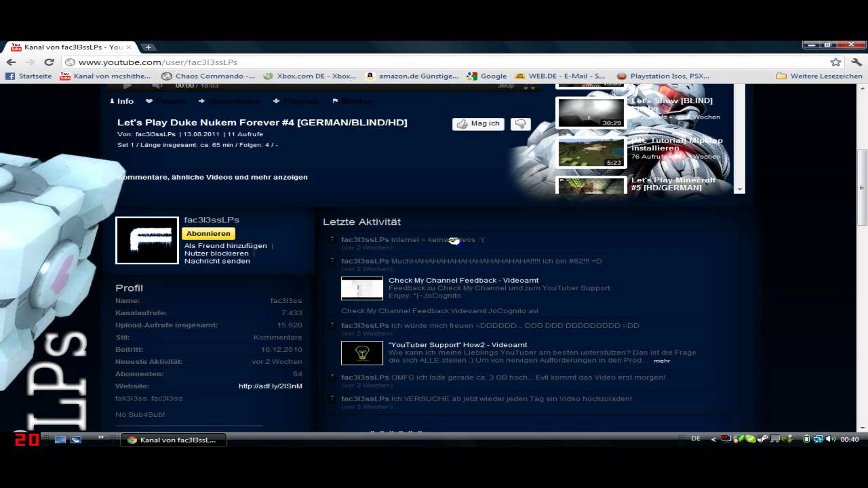
Task: Click the fac3l3ssLPs channel avatar
Action: pyautogui.click(x=147, y=240)
